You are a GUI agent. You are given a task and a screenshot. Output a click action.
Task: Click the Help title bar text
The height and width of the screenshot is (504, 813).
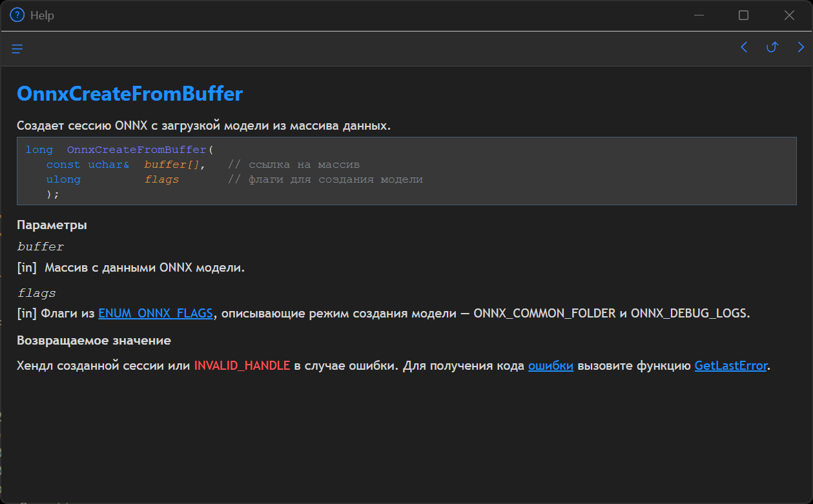(x=42, y=15)
